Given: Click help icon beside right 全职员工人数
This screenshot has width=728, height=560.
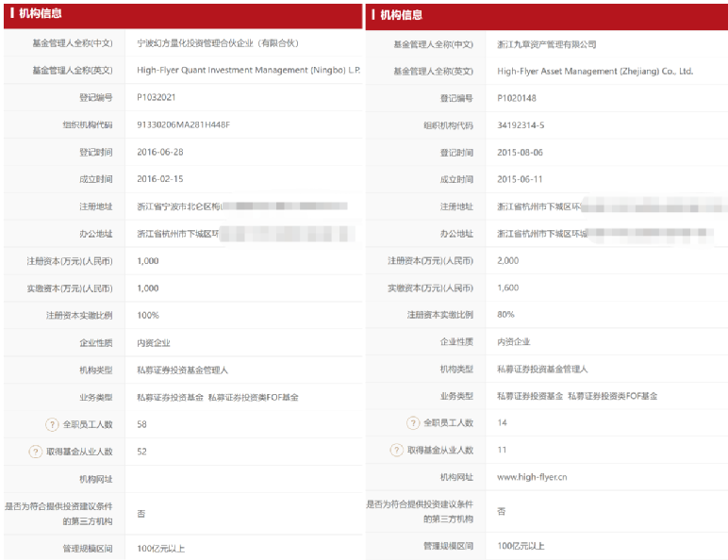Looking at the screenshot, I should pyautogui.click(x=413, y=422).
